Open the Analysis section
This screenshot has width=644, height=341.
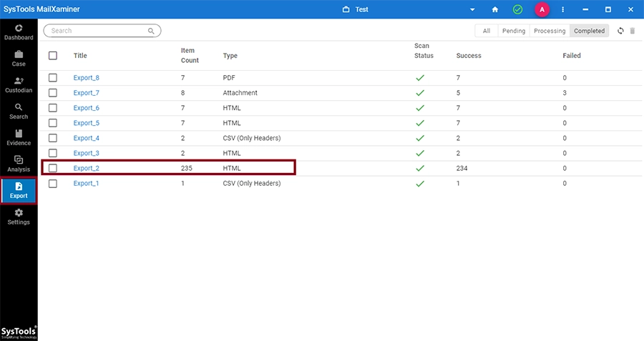tap(19, 164)
